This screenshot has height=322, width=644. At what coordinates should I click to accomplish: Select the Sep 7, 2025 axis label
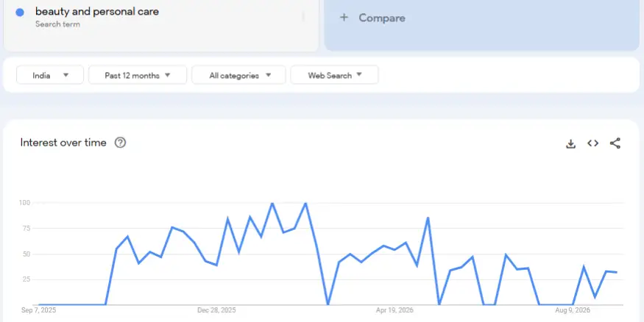coord(38,310)
